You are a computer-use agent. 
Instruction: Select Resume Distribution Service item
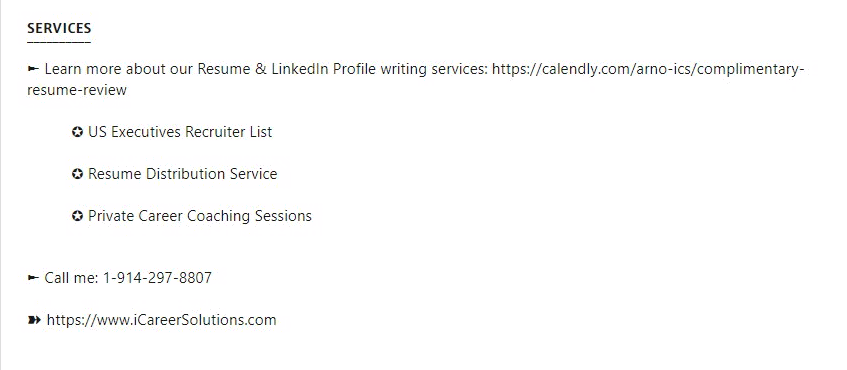[183, 174]
